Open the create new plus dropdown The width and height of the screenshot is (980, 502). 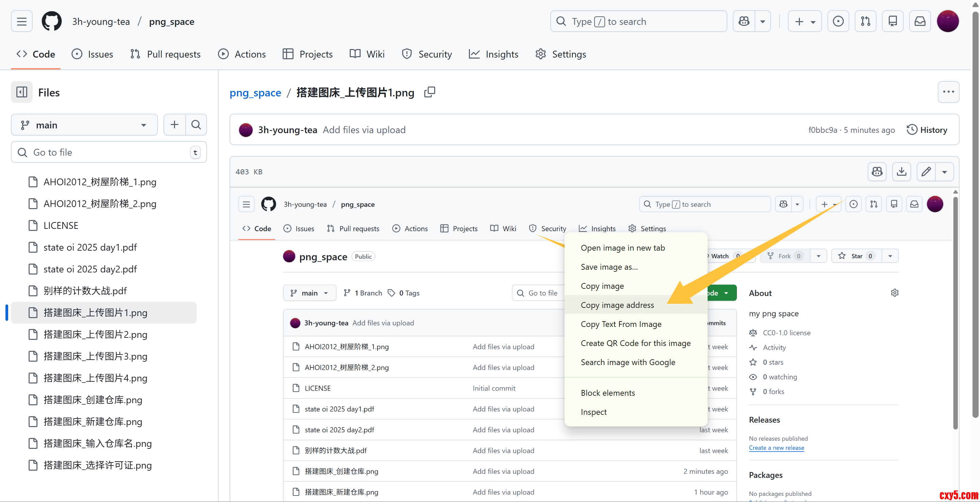point(804,21)
